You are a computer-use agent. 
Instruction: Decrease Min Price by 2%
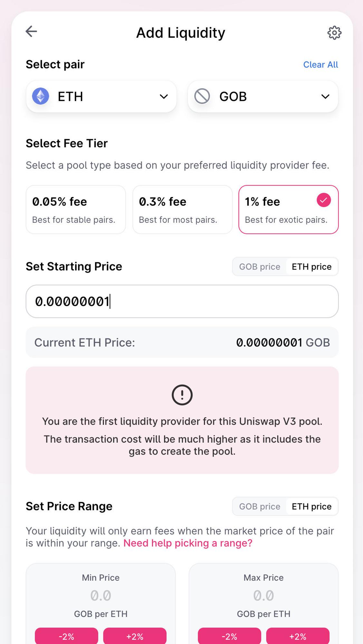point(66,636)
